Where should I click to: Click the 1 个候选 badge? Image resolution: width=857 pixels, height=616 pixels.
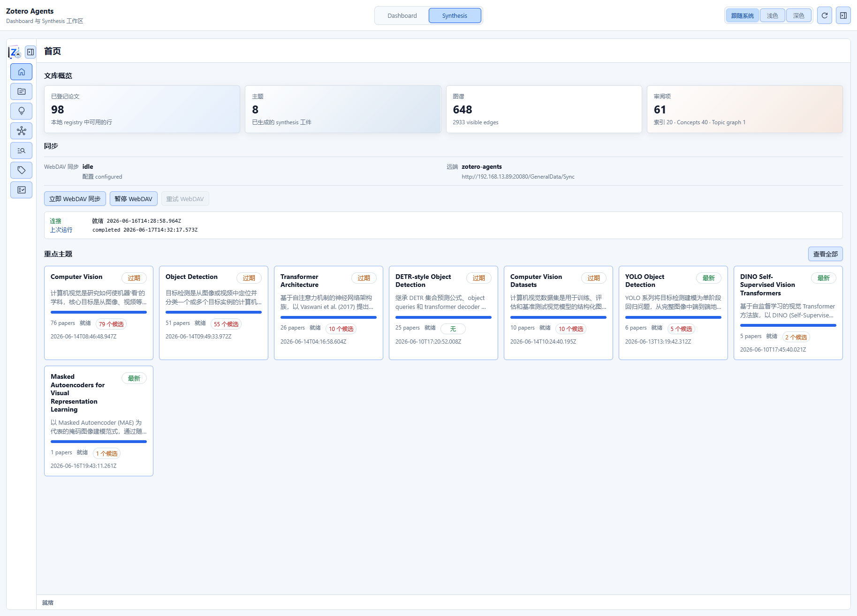pyautogui.click(x=106, y=453)
